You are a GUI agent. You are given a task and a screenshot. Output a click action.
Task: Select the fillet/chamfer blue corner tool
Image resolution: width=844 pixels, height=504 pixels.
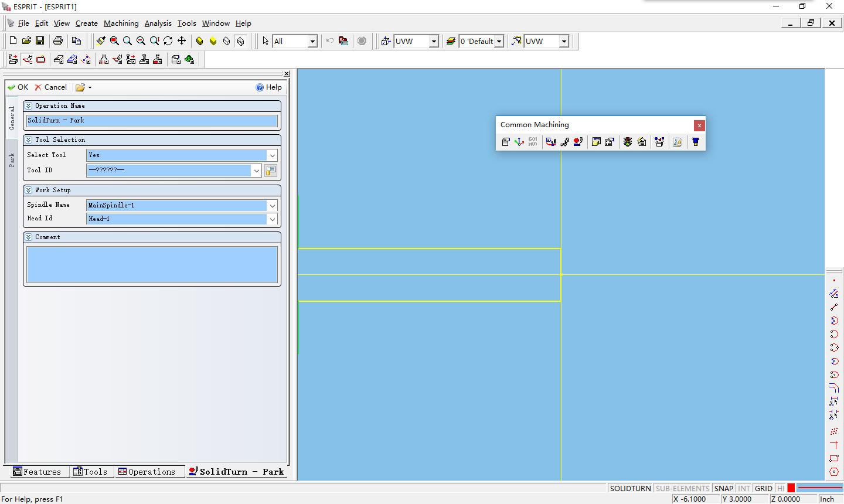(x=834, y=388)
